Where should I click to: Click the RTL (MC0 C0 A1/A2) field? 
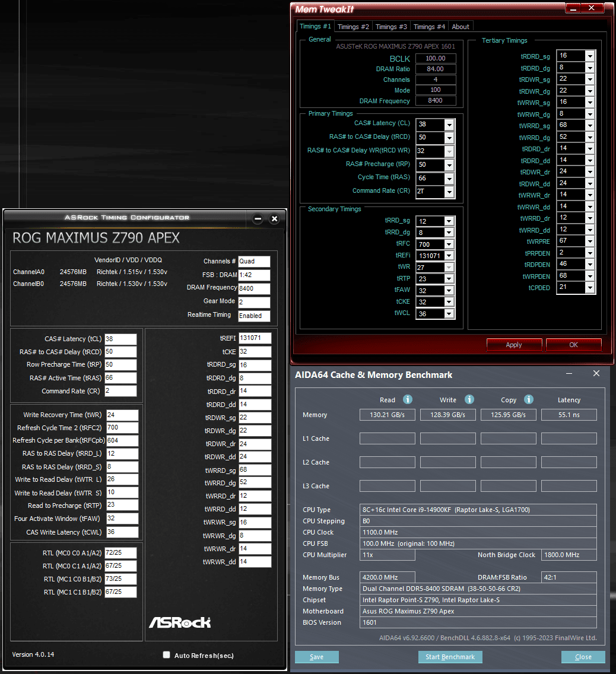click(121, 553)
